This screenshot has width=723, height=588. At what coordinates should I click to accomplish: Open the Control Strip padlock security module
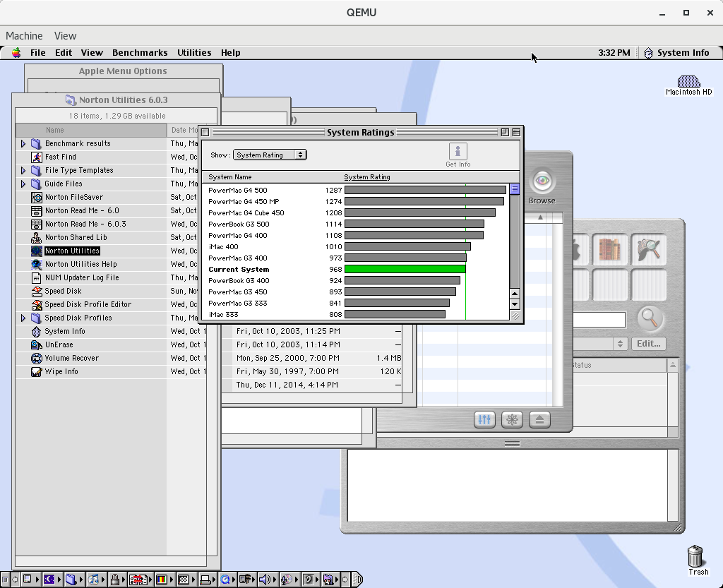pyautogui.click(x=116, y=580)
